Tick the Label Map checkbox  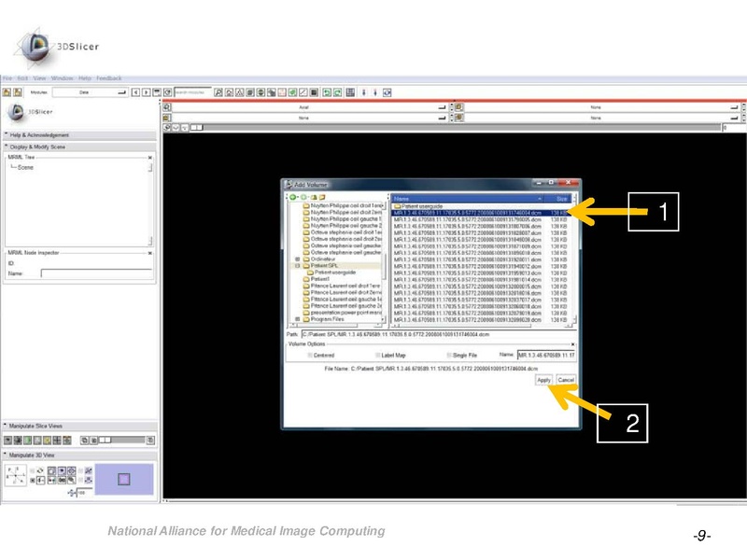tap(378, 356)
